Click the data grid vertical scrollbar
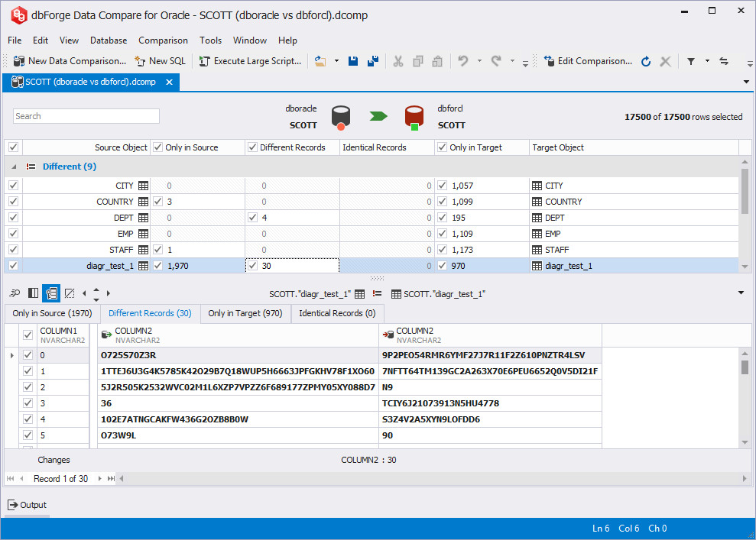 click(745, 366)
